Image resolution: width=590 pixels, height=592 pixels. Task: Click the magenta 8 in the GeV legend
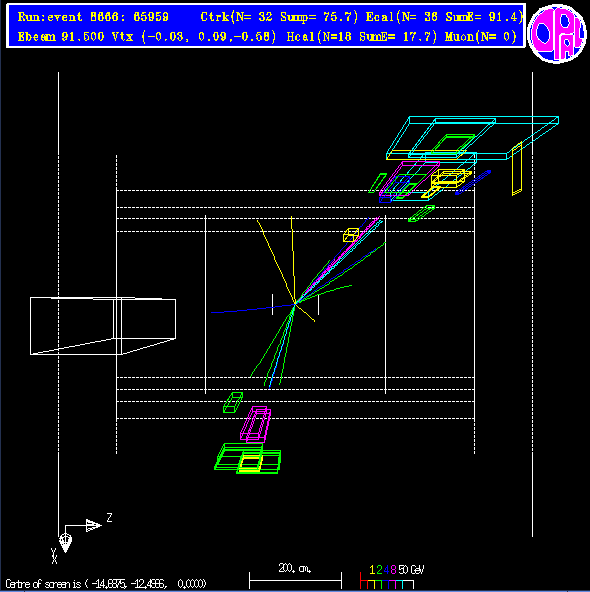click(x=393, y=570)
